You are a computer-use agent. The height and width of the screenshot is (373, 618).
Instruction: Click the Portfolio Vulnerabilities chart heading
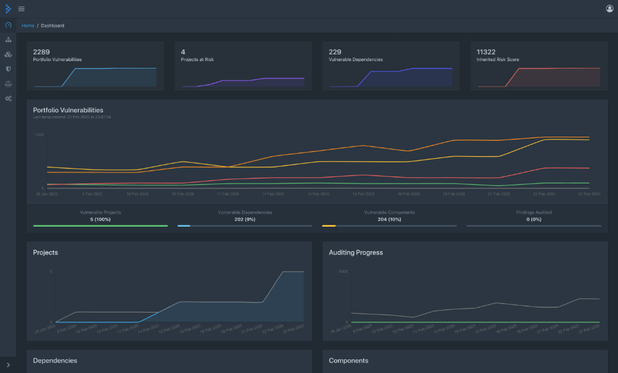point(68,110)
